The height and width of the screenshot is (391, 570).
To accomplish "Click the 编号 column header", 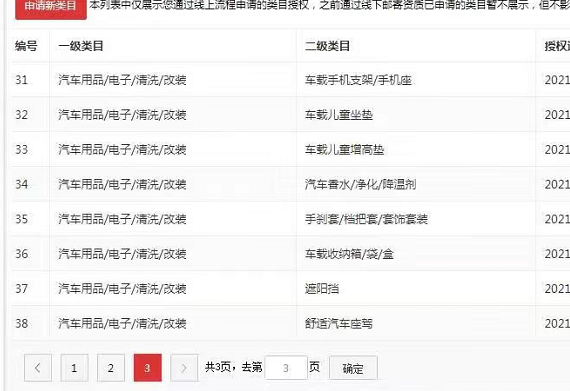I will coord(26,46).
